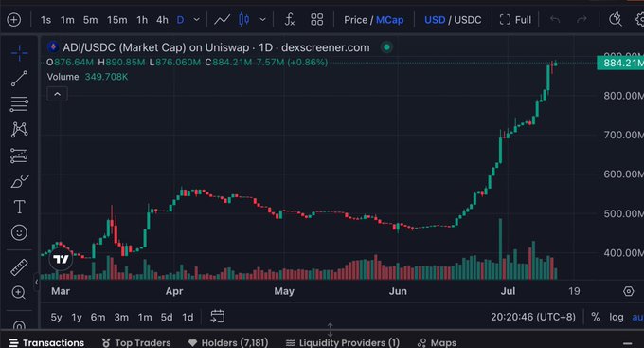Select the crosshair cursor tool

click(x=19, y=53)
